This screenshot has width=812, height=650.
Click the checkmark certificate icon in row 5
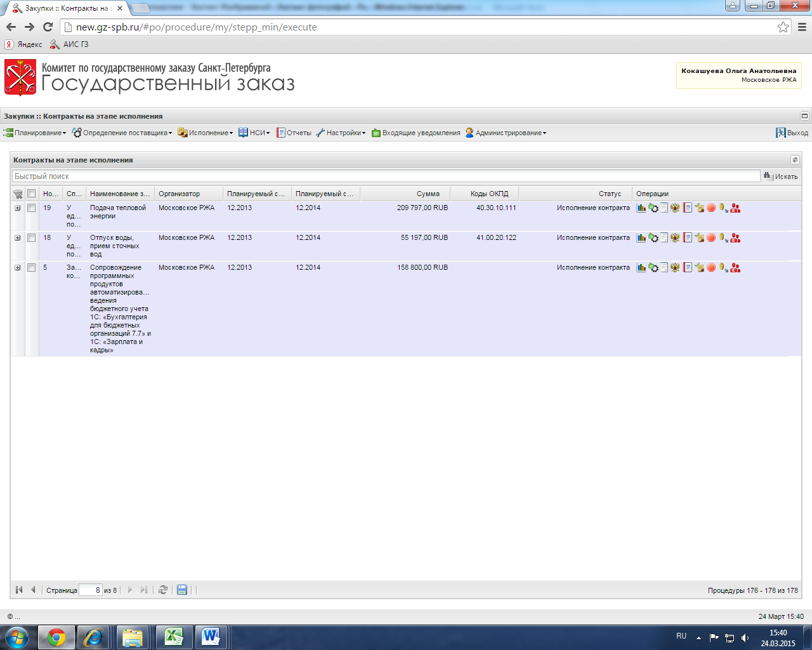(x=699, y=267)
